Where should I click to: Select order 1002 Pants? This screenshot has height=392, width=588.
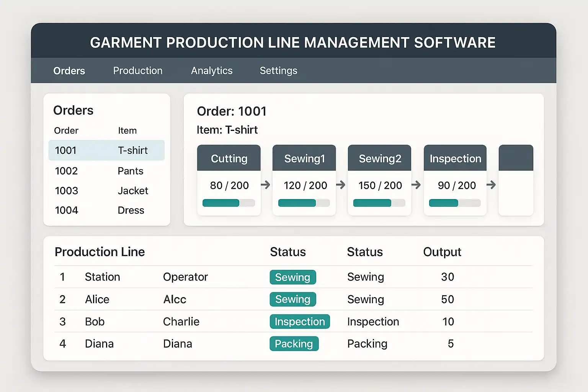coord(106,171)
